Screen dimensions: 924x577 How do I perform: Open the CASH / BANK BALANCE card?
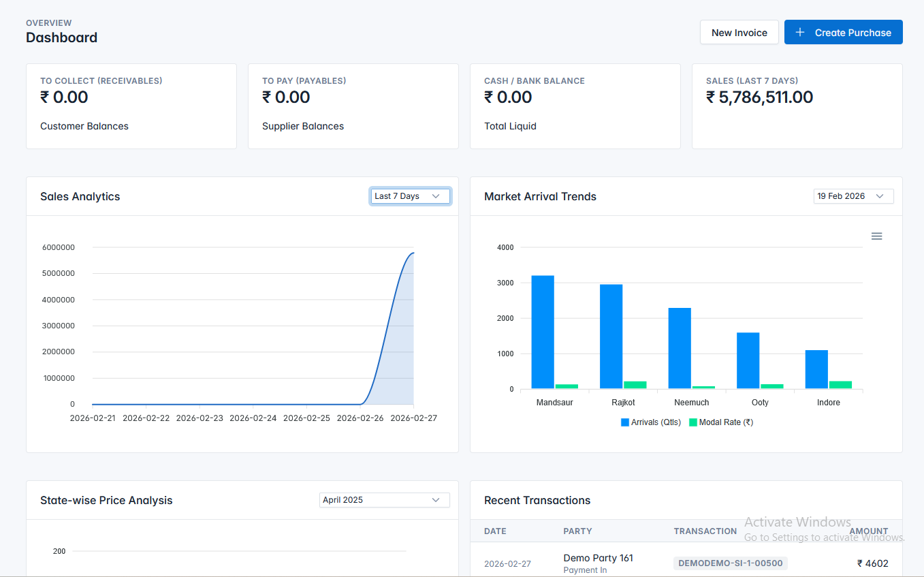(575, 106)
